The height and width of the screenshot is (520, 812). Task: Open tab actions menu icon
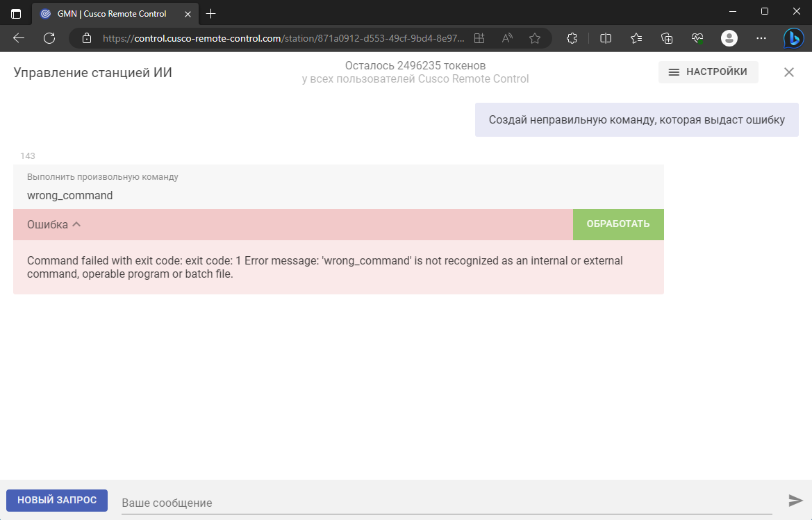tap(16, 13)
